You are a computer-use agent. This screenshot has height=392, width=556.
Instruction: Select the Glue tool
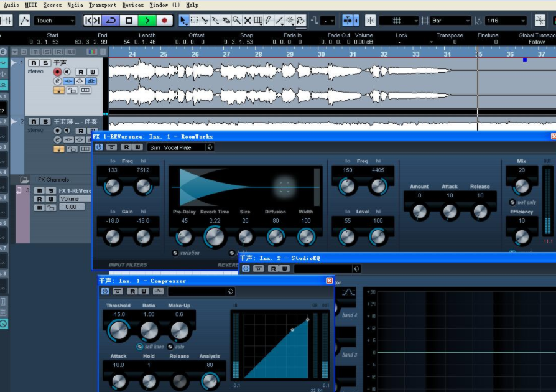216,20
